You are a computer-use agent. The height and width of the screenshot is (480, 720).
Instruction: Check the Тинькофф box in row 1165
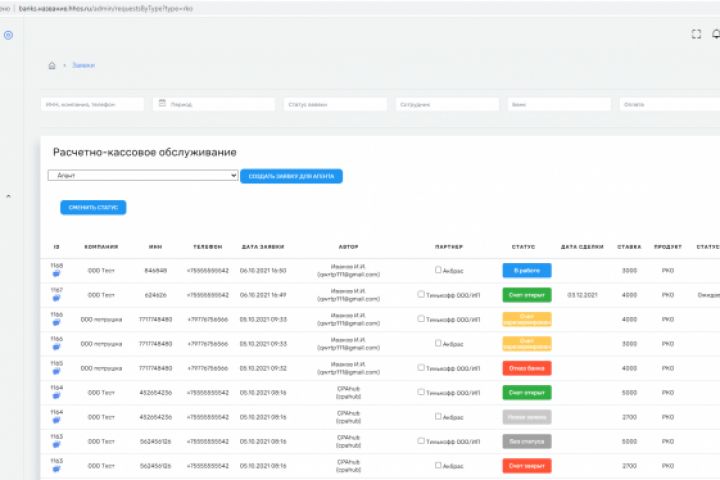pyautogui.click(x=421, y=367)
